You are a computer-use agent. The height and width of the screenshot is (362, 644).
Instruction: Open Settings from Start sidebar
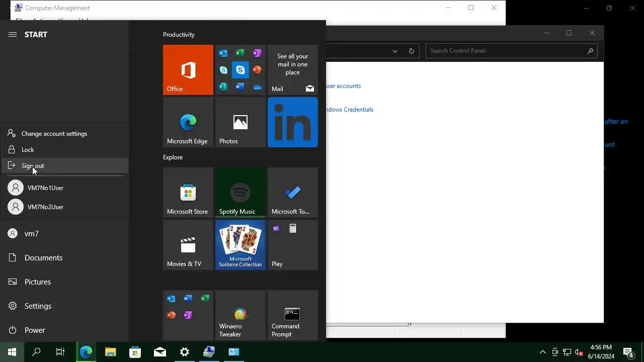[64, 306]
